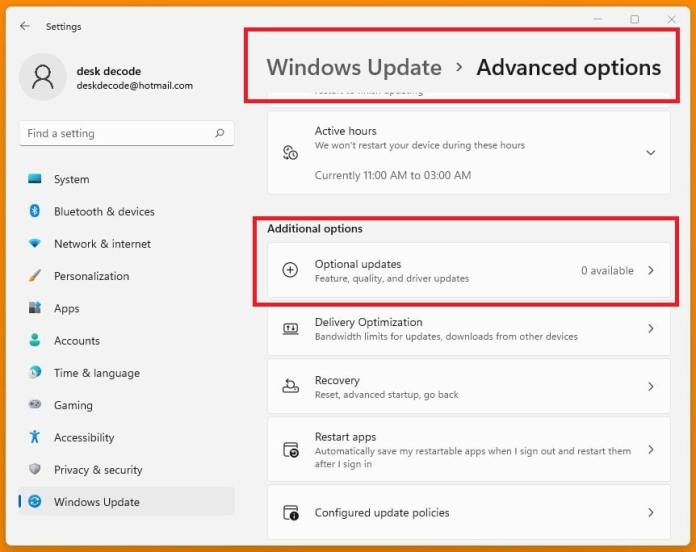
Task: Click the Find a setting search box
Action: click(127, 133)
